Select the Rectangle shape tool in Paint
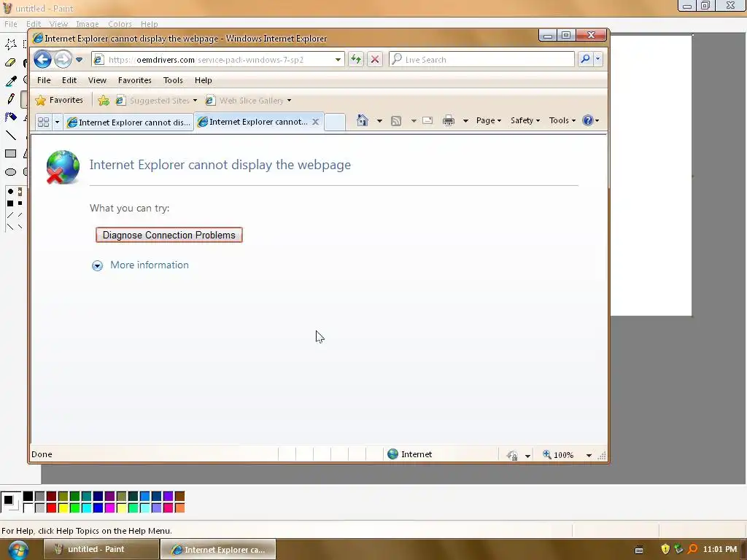The image size is (747, 560). coord(10,154)
